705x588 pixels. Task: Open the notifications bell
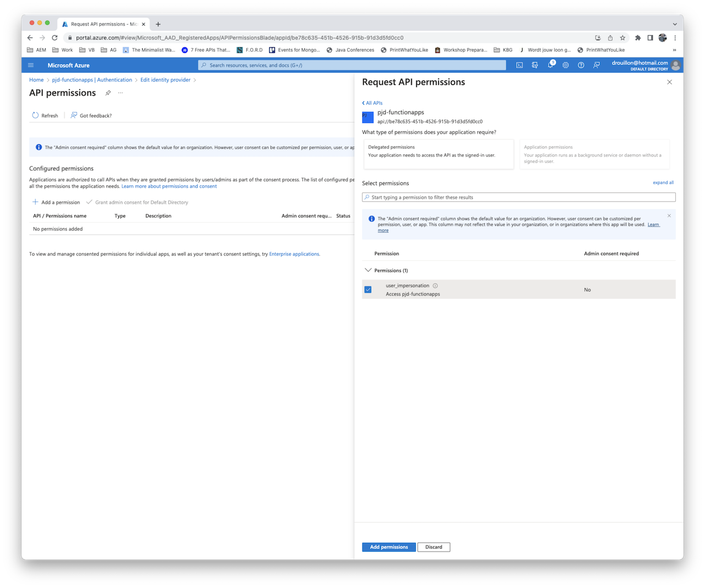point(550,65)
